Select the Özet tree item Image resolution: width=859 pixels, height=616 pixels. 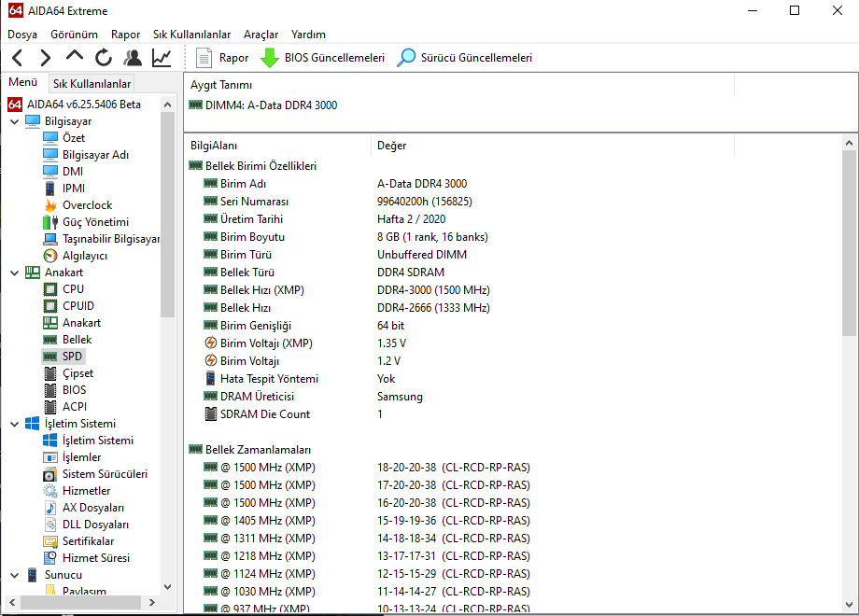[63, 138]
